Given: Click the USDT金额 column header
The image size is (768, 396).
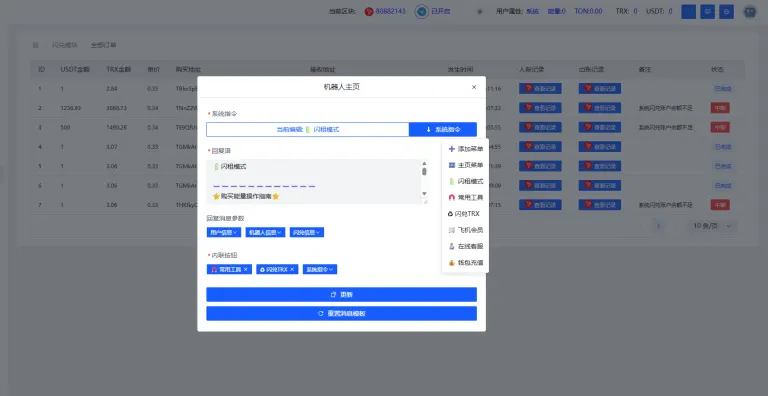Looking at the screenshot, I should point(75,70).
